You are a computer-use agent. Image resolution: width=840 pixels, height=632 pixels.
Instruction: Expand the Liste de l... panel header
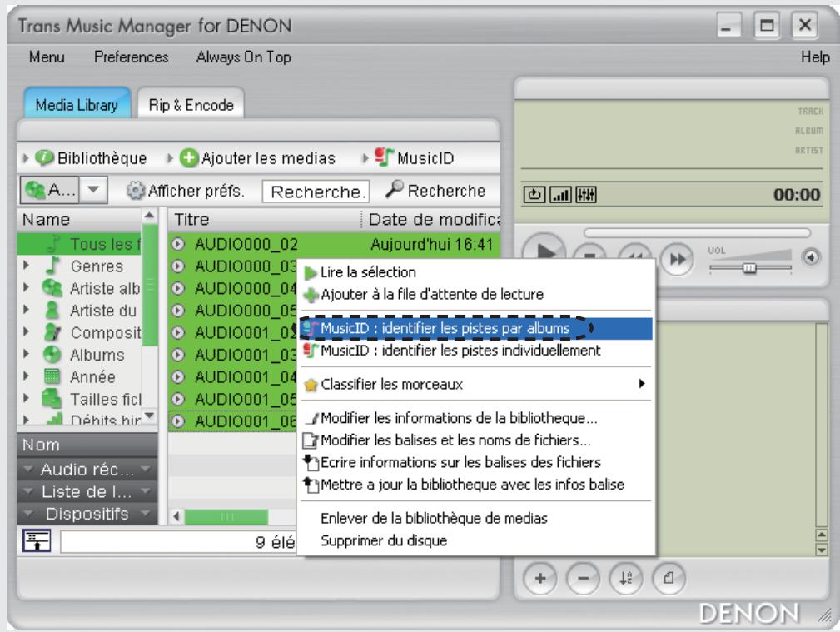(x=87, y=491)
